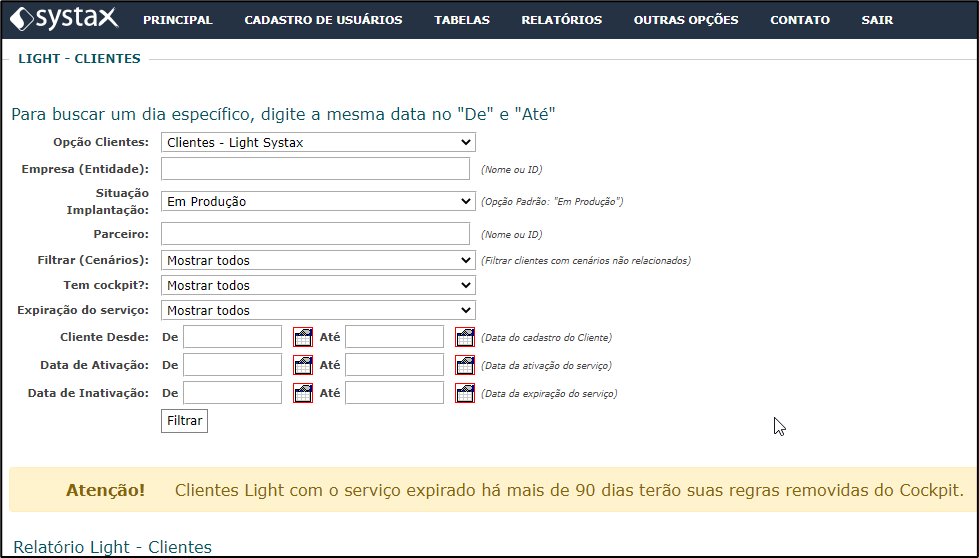
Task: Open calendar for Data de Inativação 'Até'
Action: (x=465, y=393)
